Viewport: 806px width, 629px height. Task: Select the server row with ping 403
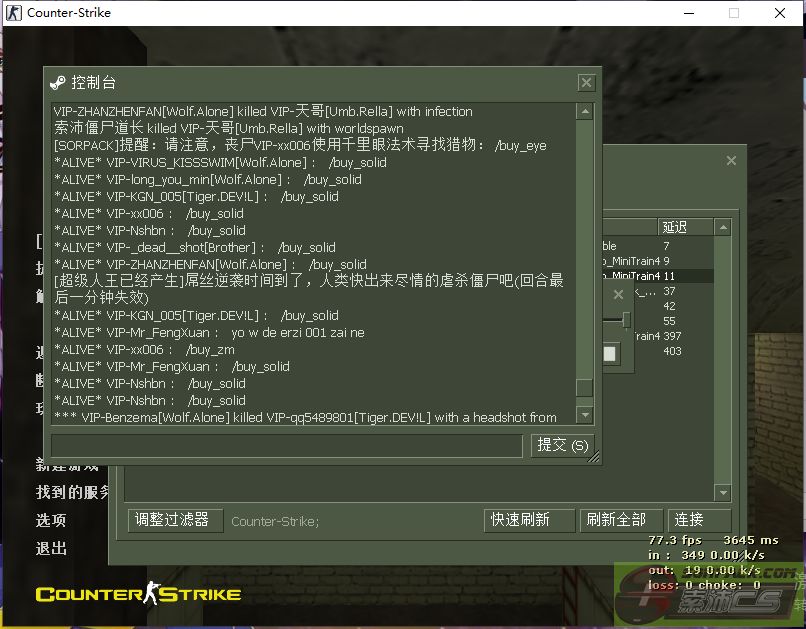tap(673, 351)
